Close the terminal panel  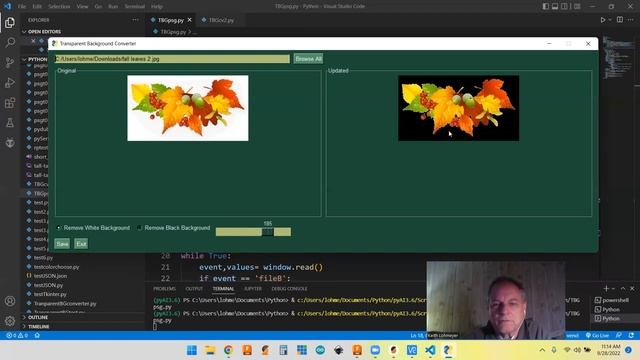(x=632, y=289)
